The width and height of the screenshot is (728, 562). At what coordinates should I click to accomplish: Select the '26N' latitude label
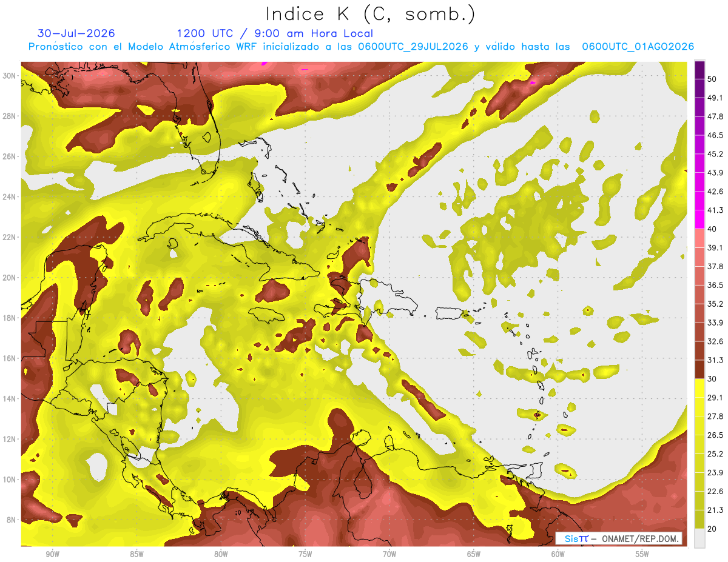tap(9, 156)
